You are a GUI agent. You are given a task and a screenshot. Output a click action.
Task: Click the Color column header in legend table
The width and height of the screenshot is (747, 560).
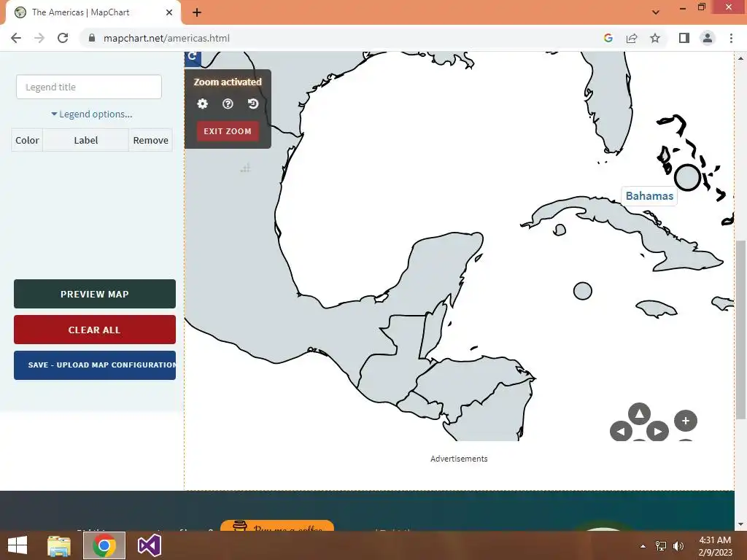click(27, 140)
